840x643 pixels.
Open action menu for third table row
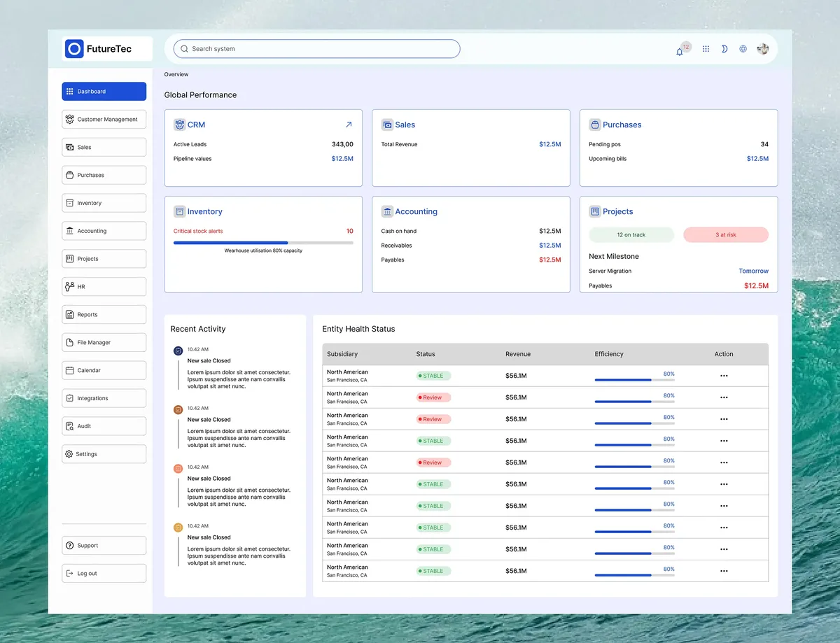point(724,419)
